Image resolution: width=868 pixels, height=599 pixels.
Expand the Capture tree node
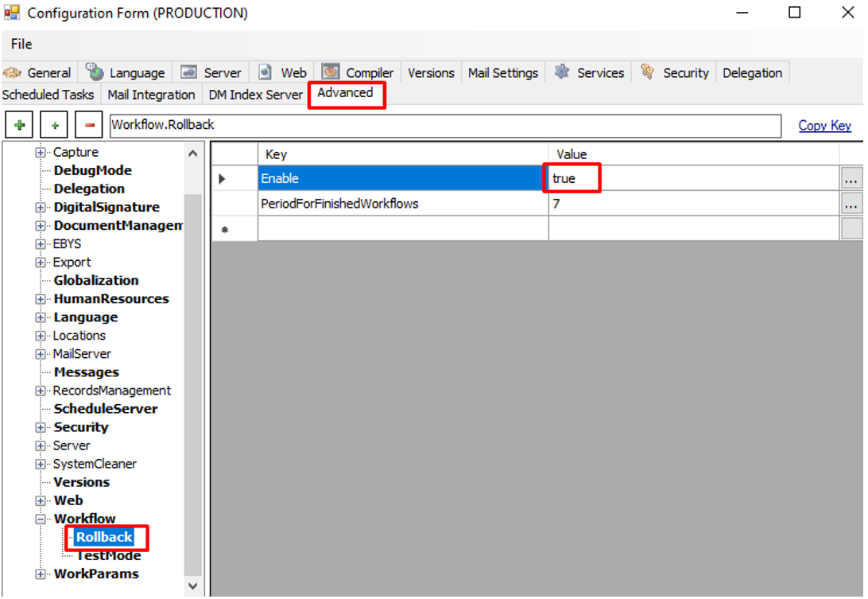41,152
